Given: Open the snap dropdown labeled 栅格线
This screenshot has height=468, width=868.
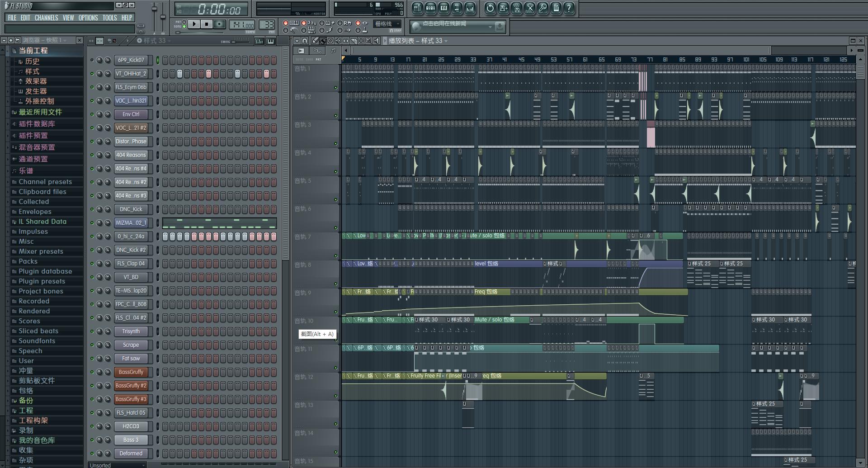Looking at the screenshot, I should coord(387,24).
